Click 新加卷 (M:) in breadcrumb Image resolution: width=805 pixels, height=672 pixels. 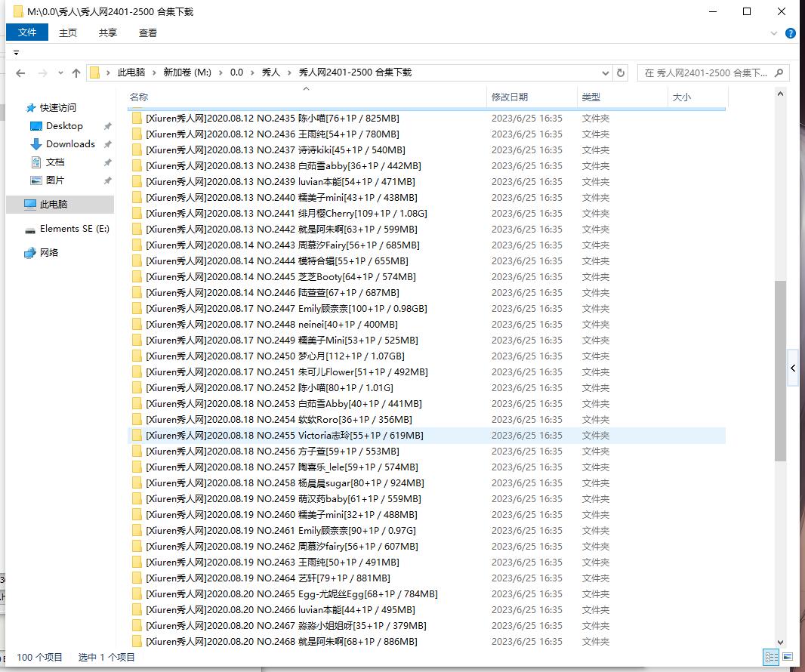pos(187,72)
